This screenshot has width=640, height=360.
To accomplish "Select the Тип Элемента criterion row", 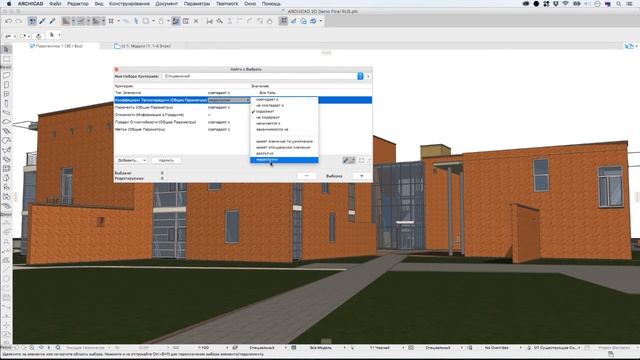I will (243, 93).
